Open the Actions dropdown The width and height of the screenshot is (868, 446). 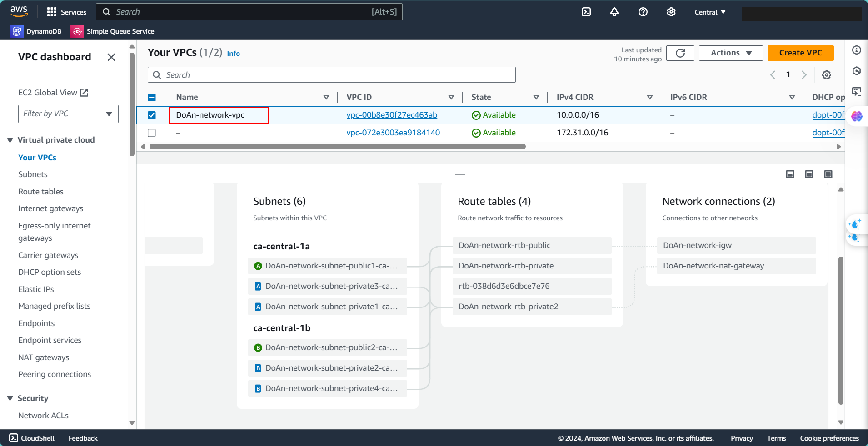click(731, 53)
